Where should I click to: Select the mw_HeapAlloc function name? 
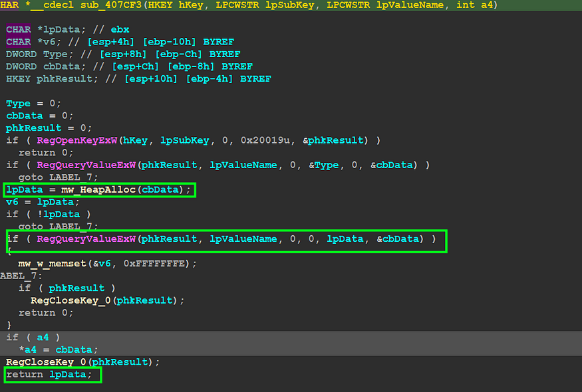[98, 189]
